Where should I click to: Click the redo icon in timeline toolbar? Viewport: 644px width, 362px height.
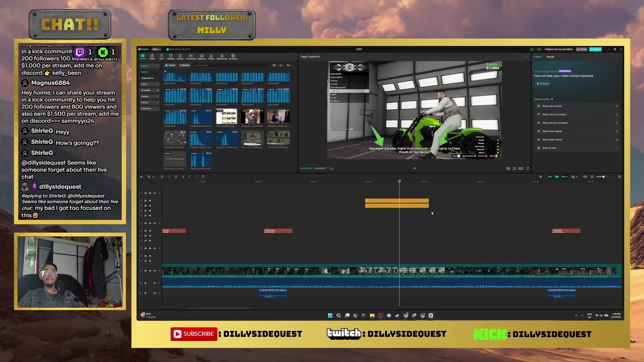pyautogui.click(x=169, y=176)
